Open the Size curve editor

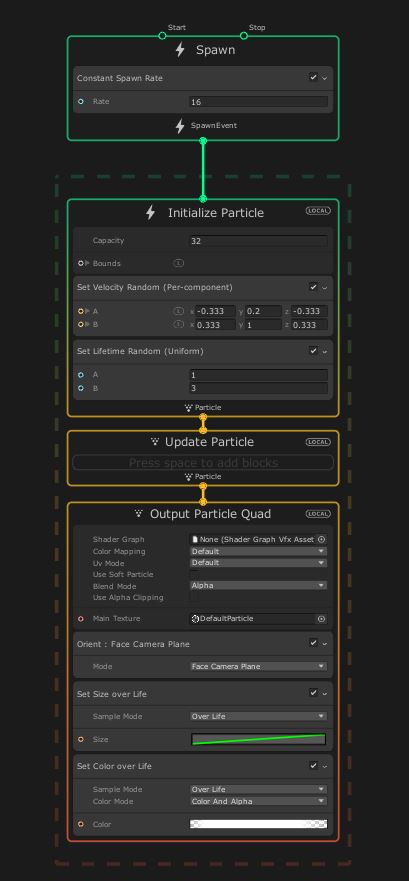(258, 739)
